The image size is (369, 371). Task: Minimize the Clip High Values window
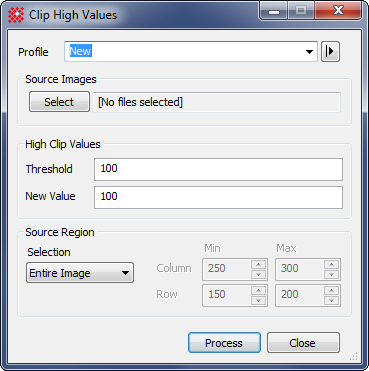tap(274, 11)
